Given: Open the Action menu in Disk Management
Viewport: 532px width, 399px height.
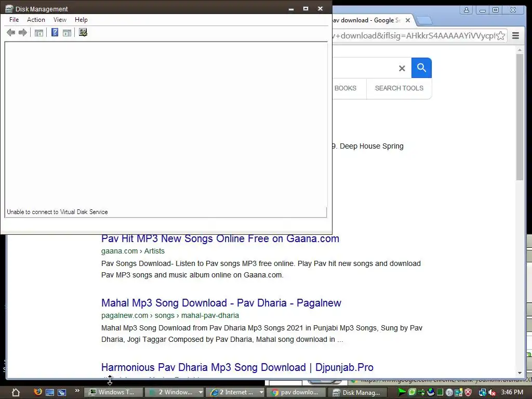Looking at the screenshot, I should tap(36, 20).
